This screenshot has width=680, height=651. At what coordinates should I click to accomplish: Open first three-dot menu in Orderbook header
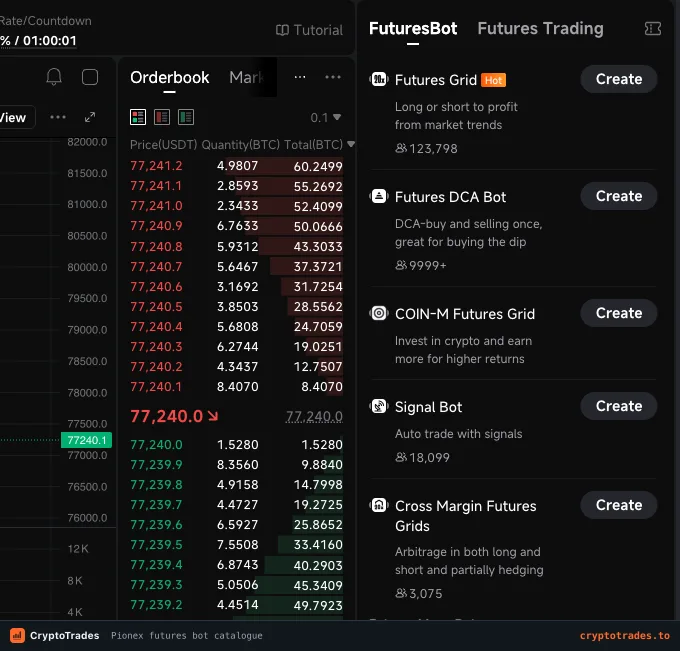tap(300, 77)
